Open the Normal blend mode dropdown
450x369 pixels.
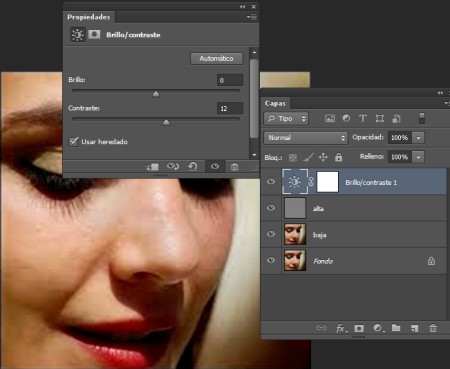(306, 138)
